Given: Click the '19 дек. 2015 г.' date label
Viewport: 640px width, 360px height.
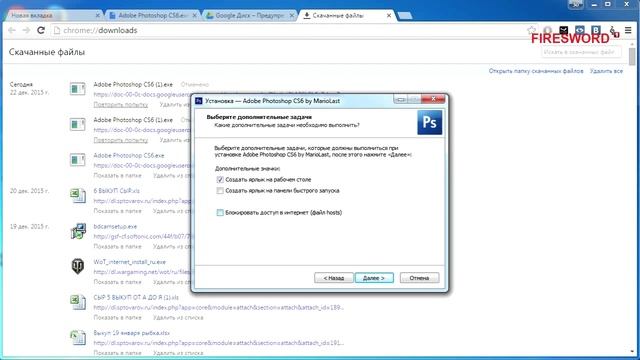Looking at the screenshot, I should (29, 226).
